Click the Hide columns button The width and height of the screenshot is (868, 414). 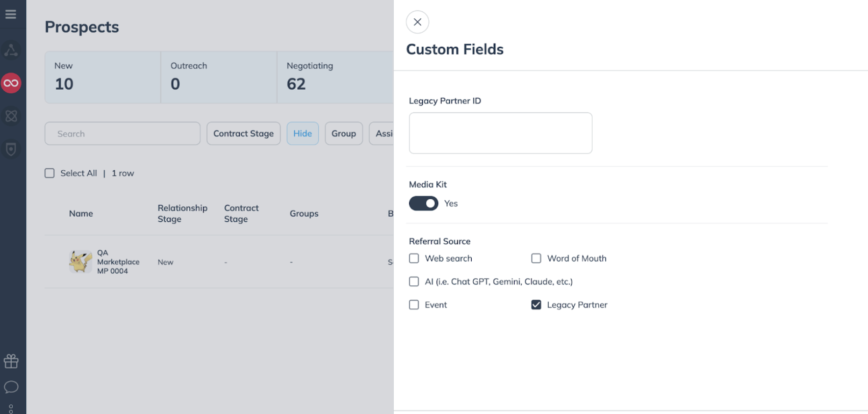click(x=302, y=134)
